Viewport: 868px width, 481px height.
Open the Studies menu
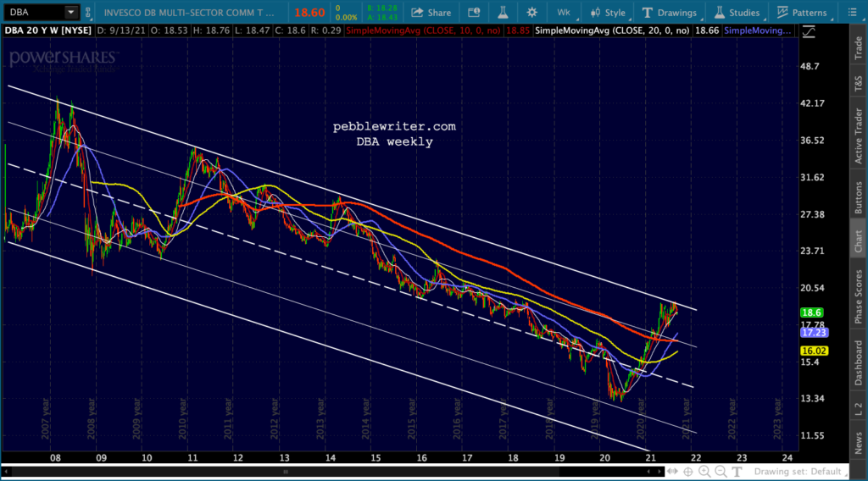coord(737,12)
